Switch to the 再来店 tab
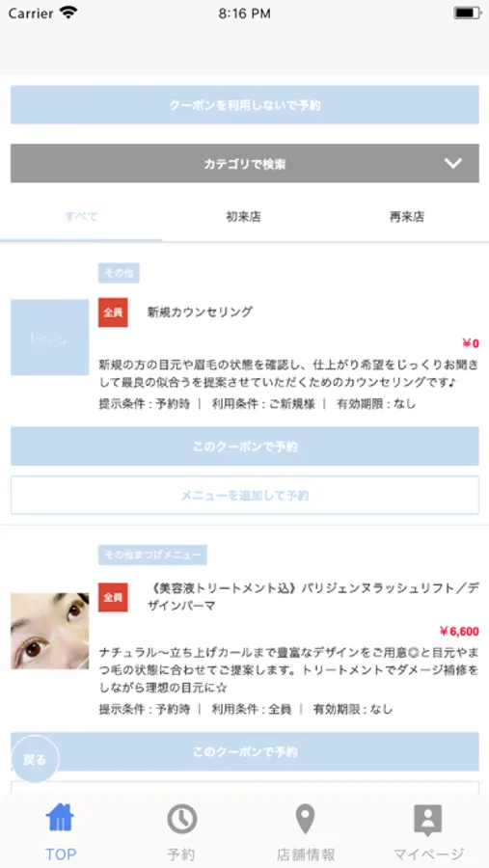Screen dimensions: 489x868 (406, 217)
